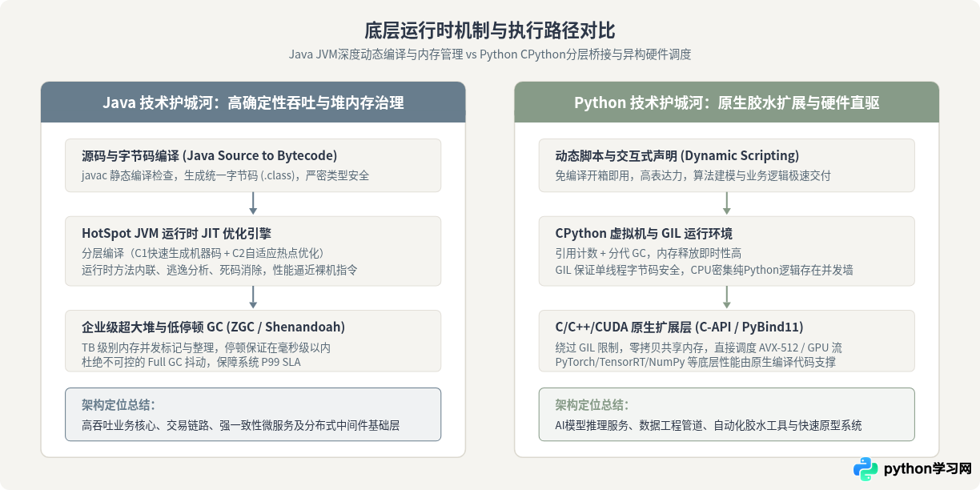
Task: Click the main title 底层运行时机制与执行路径对比
Action: 490,31
